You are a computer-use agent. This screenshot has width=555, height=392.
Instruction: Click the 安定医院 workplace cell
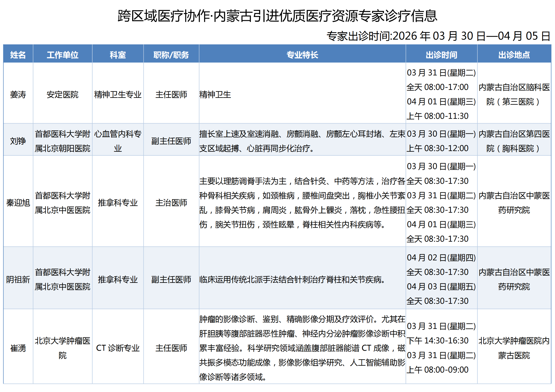click(62, 94)
